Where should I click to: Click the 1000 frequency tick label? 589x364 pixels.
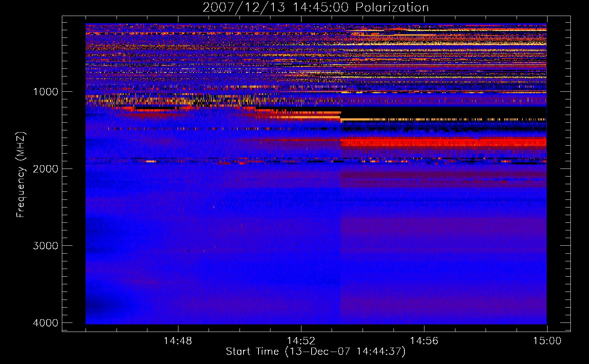tap(46, 91)
